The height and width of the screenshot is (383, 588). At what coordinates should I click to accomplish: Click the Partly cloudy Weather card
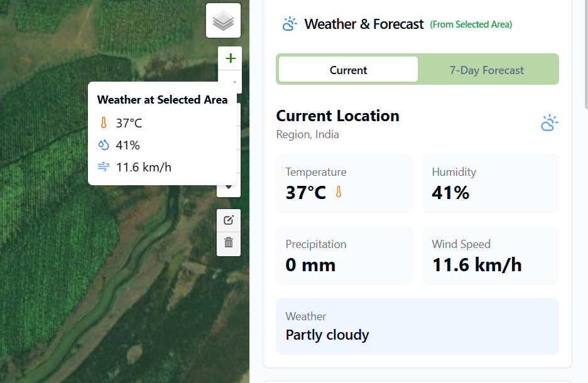(x=417, y=326)
